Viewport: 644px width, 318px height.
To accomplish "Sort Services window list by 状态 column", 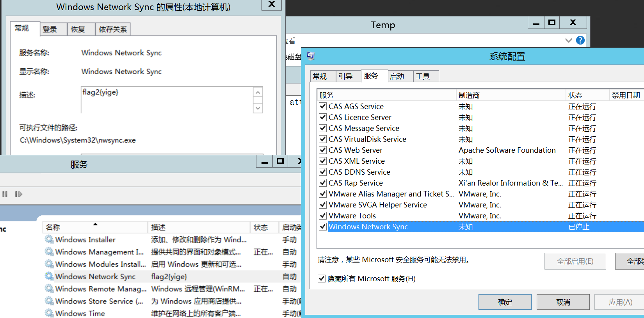I will [x=264, y=227].
